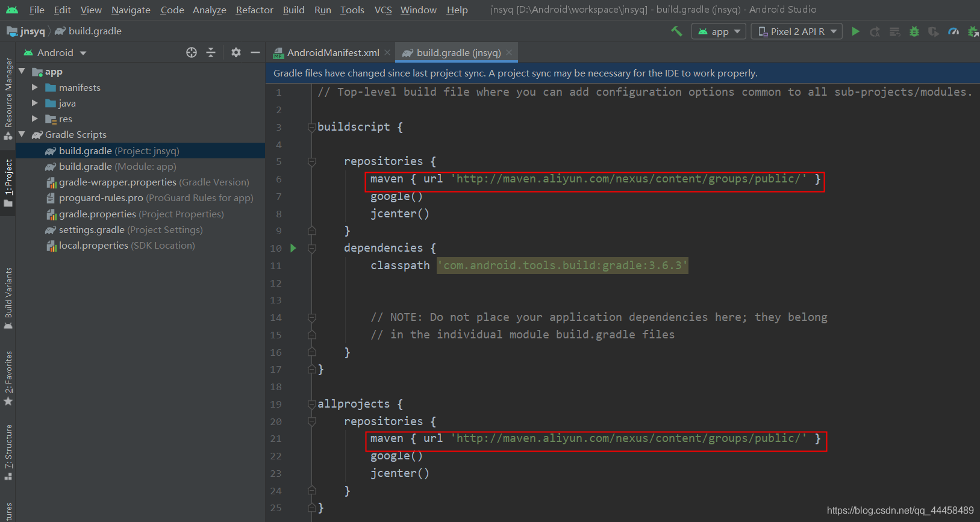Click the Make Project hammer icon
980x522 pixels.
(x=676, y=31)
